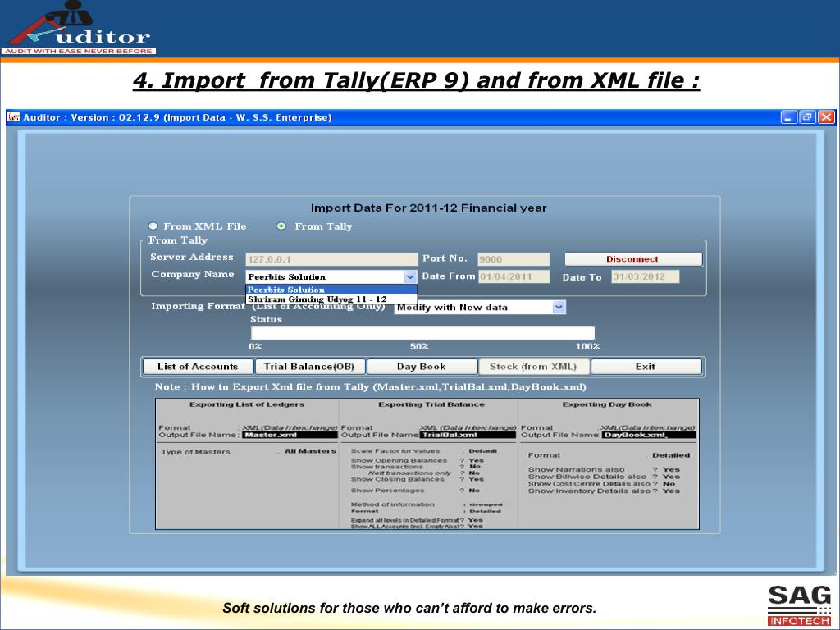The image size is (840, 630).
Task: Click the Exit button
Action: (x=646, y=367)
